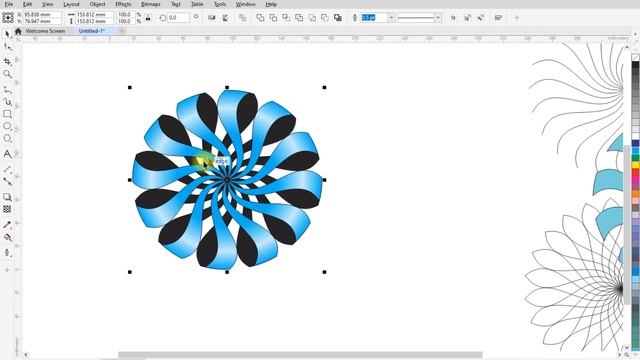Image resolution: width=640 pixels, height=360 pixels.
Task: Open the Effects menu
Action: pos(123,4)
